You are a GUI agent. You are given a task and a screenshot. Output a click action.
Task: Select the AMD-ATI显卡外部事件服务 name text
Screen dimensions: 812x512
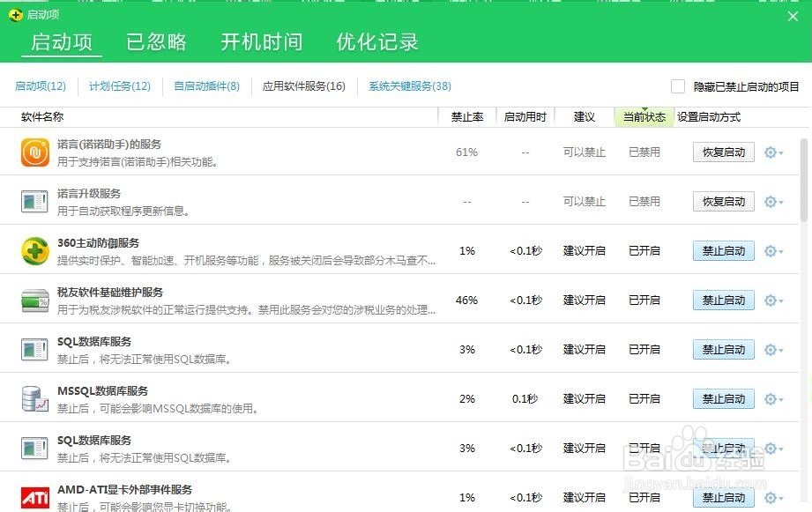(x=125, y=490)
